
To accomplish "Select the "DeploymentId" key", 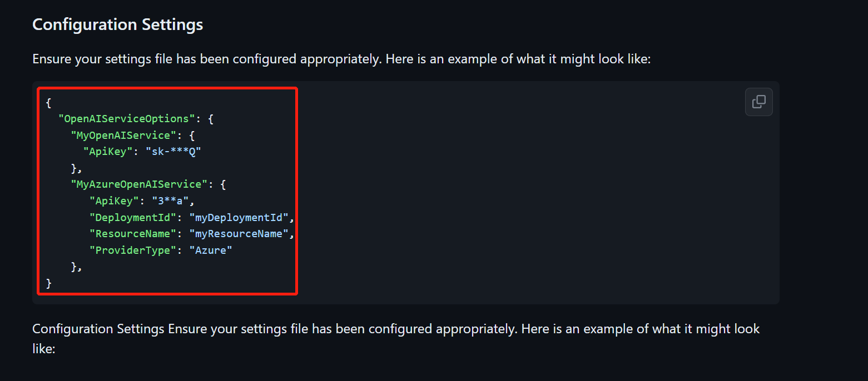I will [132, 217].
